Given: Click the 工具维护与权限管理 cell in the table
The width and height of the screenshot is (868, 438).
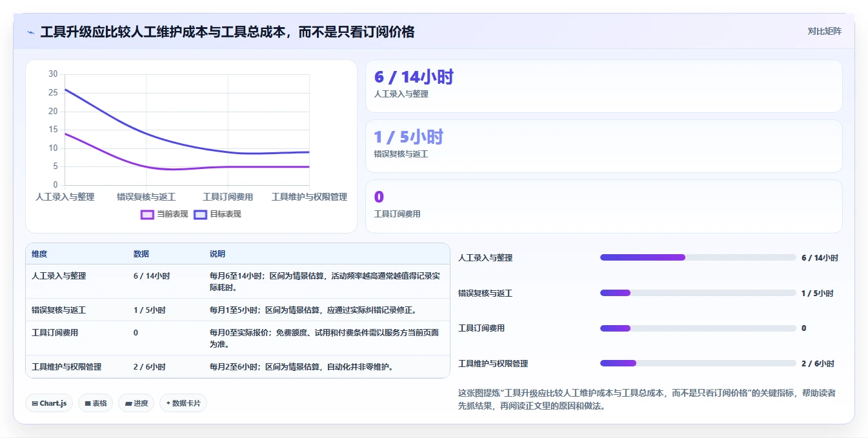Looking at the screenshot, I should (x=66, y=367).
